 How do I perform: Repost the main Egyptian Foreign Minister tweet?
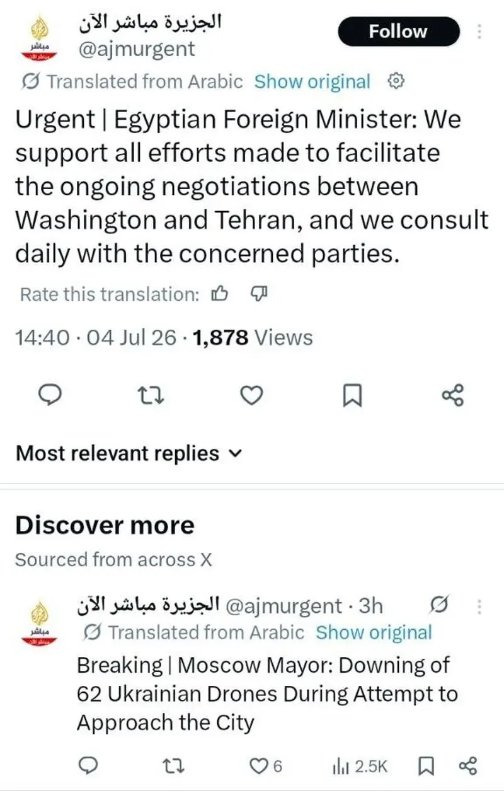tap(151, 396)
